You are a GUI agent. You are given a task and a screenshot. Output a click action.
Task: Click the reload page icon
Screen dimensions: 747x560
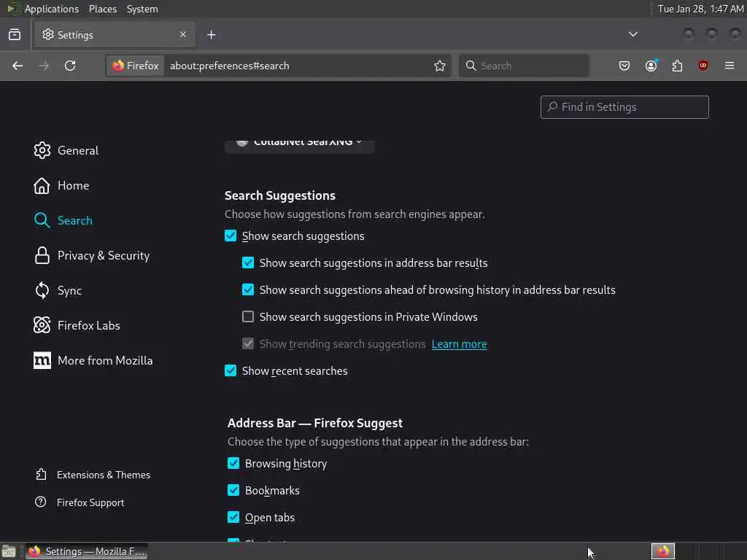(x=70, y=66)
